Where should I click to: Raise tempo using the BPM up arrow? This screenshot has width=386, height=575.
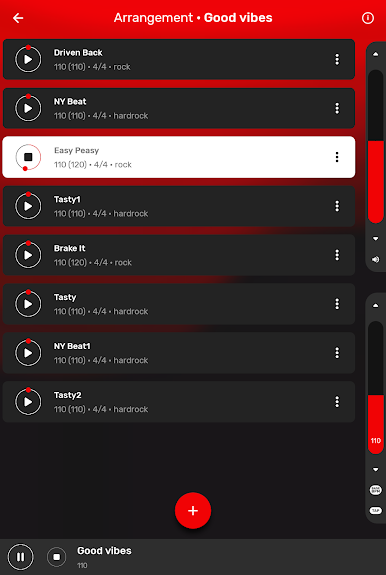(x=375, y=305)
